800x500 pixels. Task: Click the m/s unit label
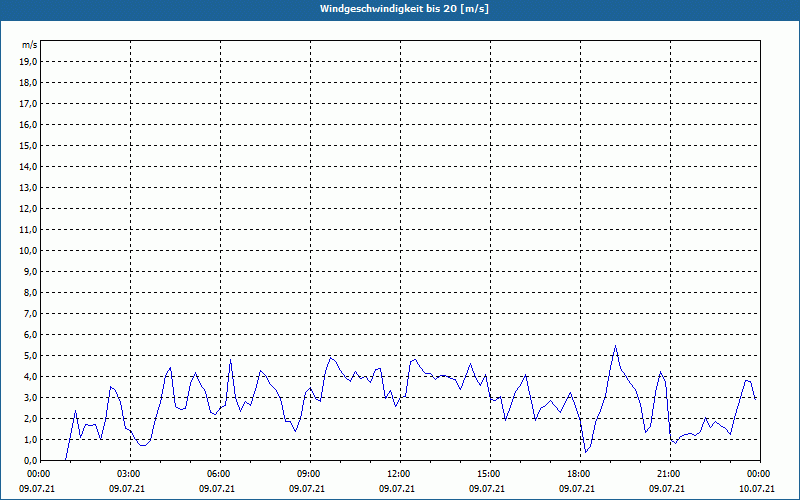pyautogui.click(x=30, y=45)
